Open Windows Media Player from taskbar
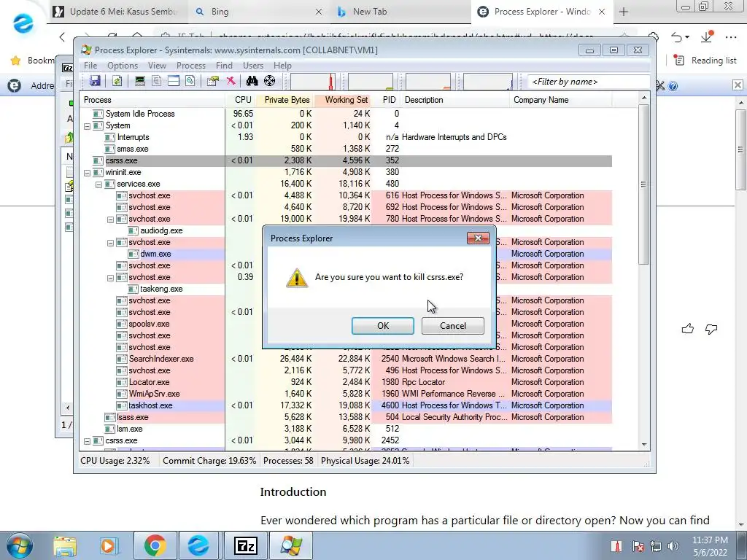 (x=109, y=545)
